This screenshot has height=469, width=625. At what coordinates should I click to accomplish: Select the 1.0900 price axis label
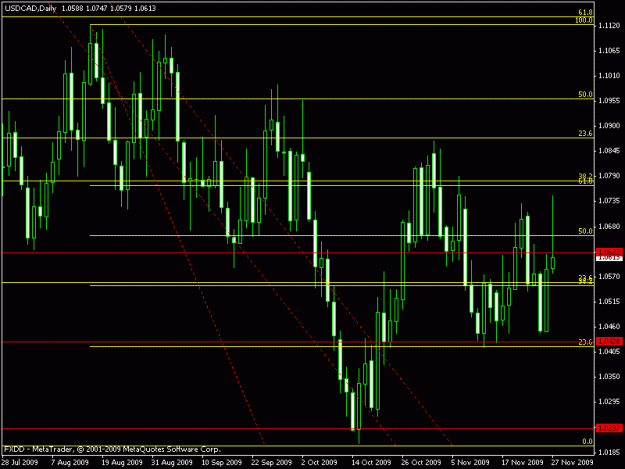click(x=609, y=126)
